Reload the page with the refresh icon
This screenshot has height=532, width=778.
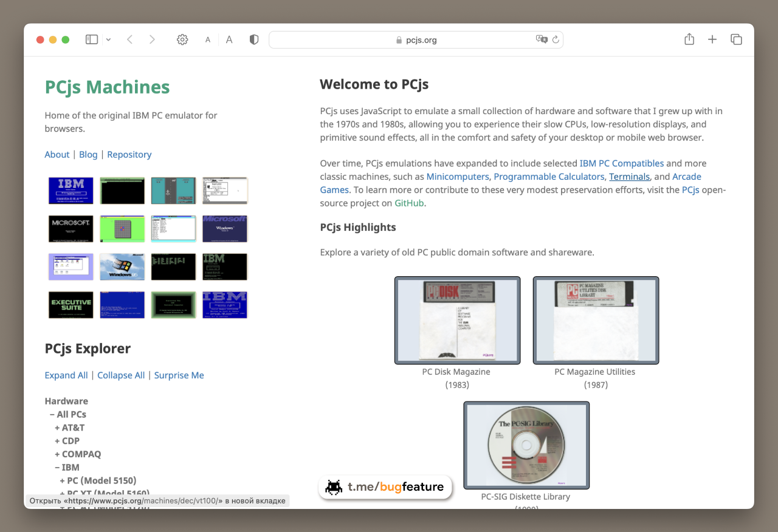[x=556, y=39]
